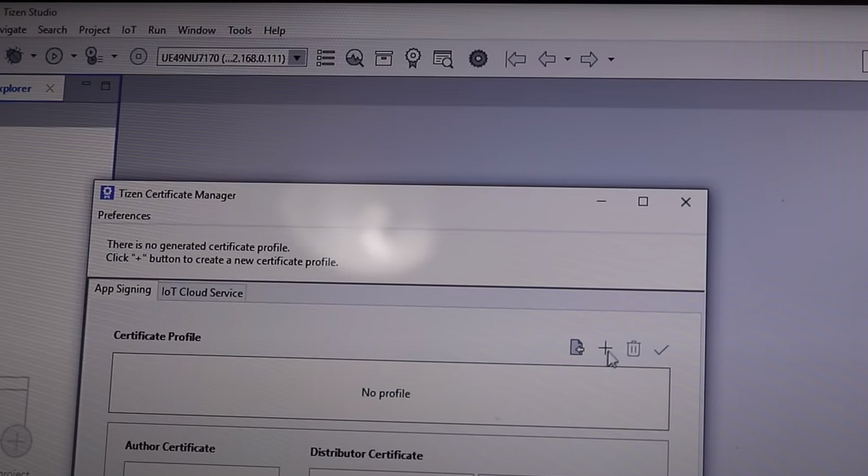Open the Navigate menu
This screenshot has width=868, height=476.
[x=13, y=29]
